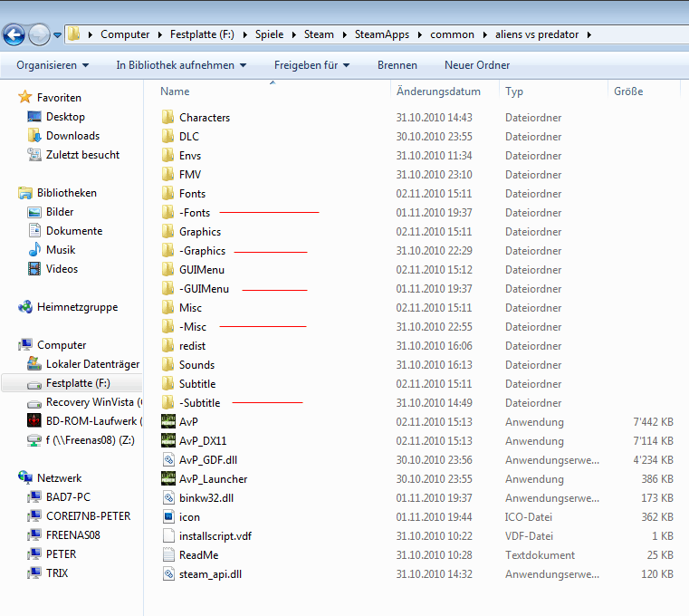This screenshot has width=689, height=616.
Task: Open the Bilder library
Action: 60,212
